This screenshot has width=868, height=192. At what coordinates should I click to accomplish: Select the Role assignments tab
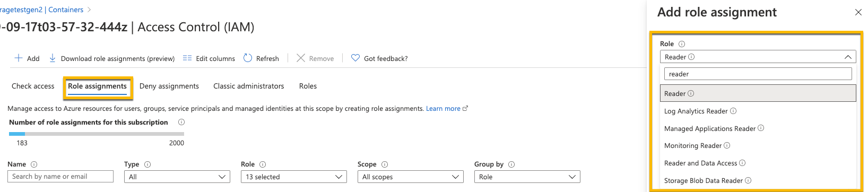pos(98,86)
